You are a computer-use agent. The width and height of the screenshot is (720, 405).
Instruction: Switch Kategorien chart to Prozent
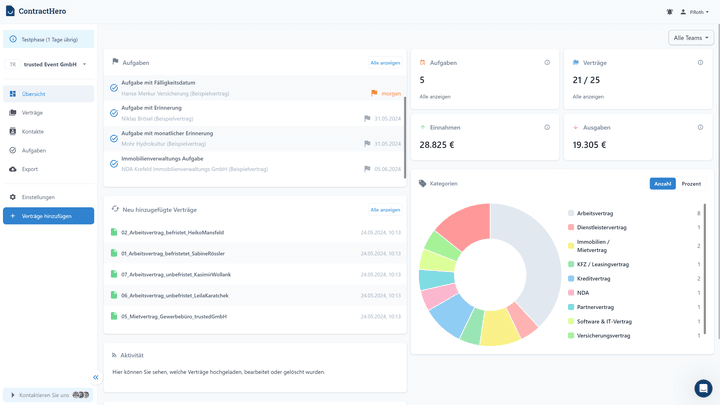point(691,184)
